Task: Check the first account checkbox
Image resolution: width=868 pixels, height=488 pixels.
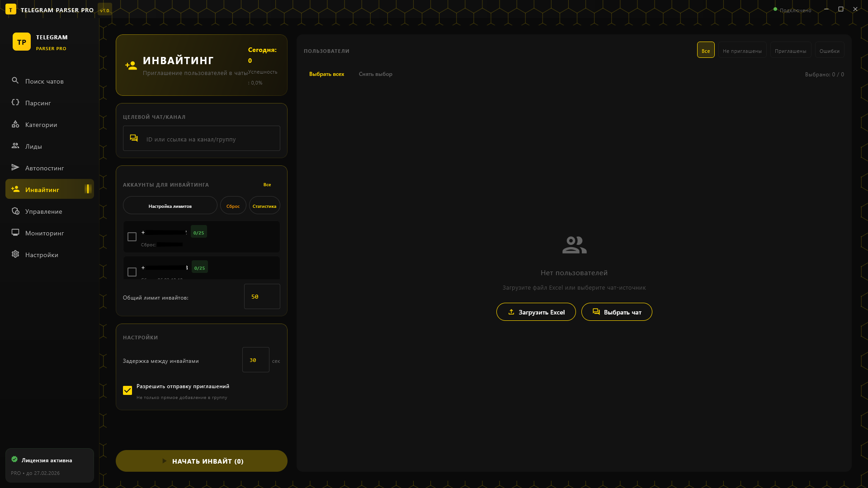Action: [x=132, y=237]
